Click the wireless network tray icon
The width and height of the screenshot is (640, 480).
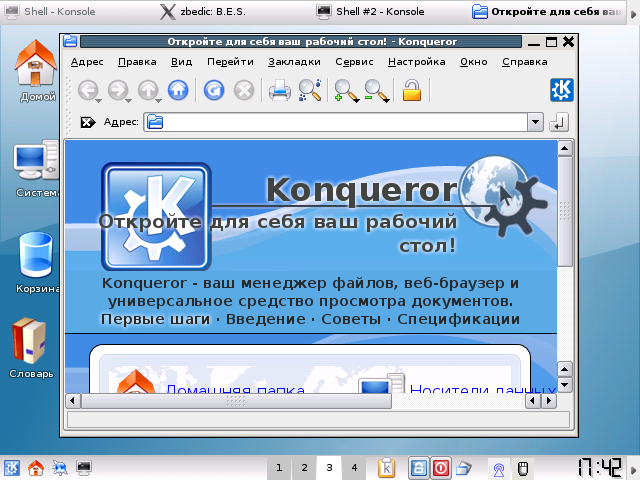coord(499,469)
